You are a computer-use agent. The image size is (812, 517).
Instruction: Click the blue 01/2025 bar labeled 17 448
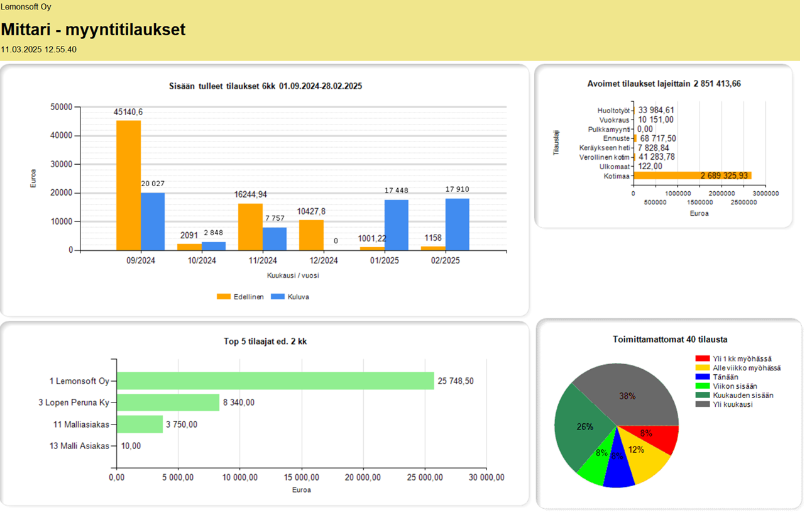pos(397,225)
